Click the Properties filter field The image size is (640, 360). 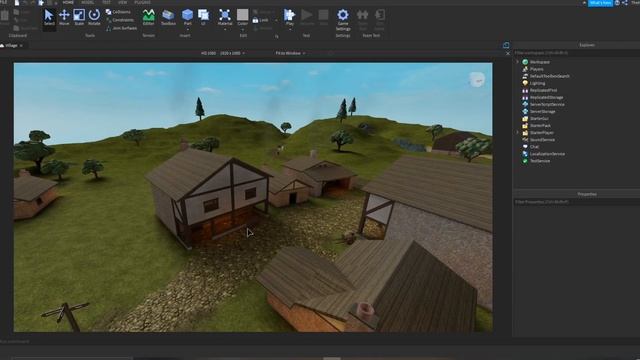[x=576, y=202]
